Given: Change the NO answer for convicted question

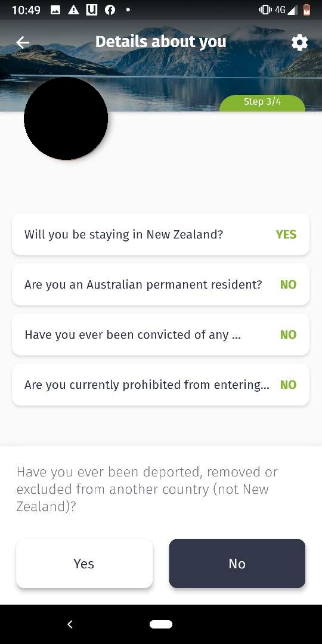Looking at the screenshot, I should (288, 335).
